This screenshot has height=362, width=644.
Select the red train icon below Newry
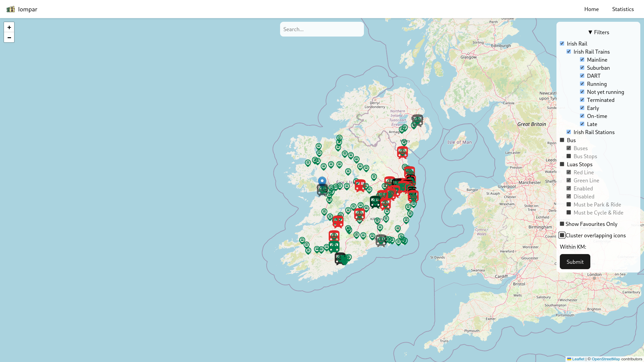coord(402,152)
